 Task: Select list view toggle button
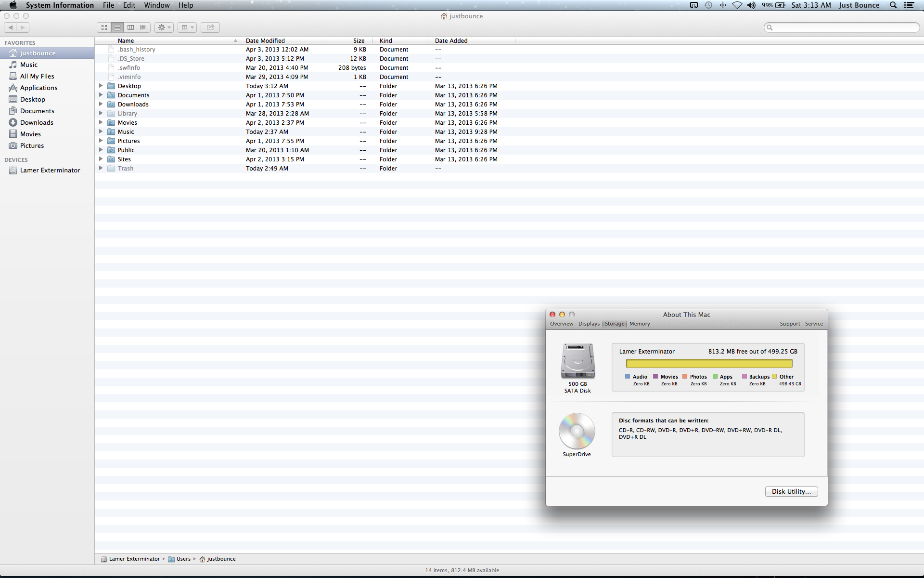pos(117,27)
